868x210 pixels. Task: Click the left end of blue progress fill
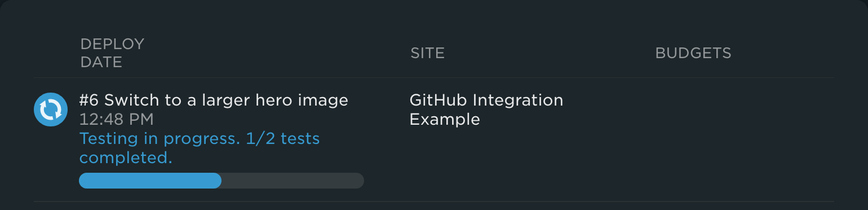pos(85,181)
